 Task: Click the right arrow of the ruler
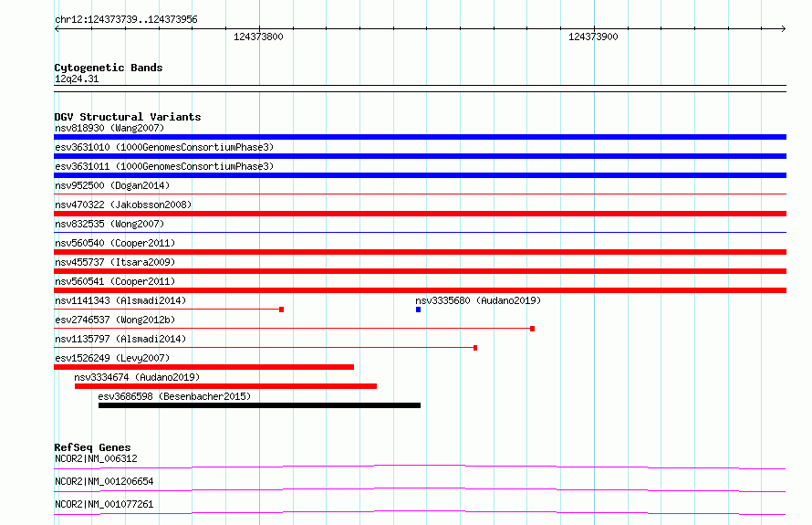coord(784,29)
